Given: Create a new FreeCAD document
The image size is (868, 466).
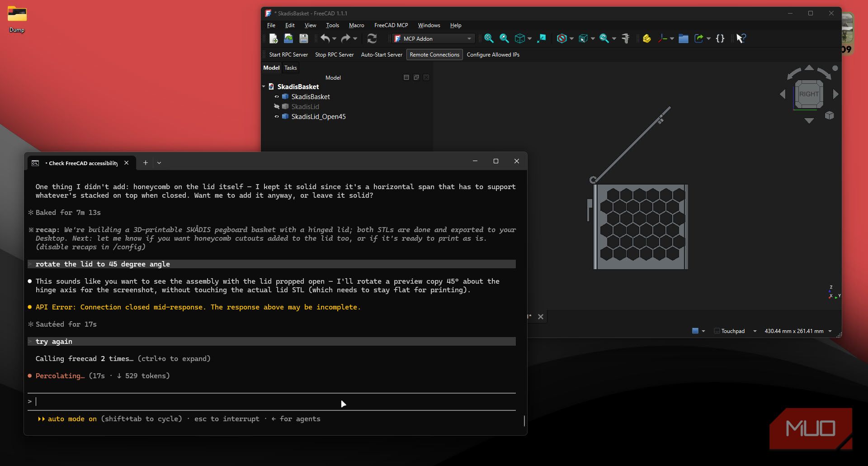Looking at the screenshot, I should (x=274, y=39).
